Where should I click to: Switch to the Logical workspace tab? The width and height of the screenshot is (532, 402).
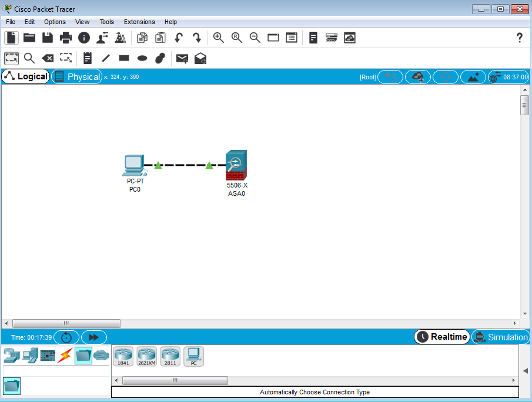pyautogui.click(x=26, y=76)
